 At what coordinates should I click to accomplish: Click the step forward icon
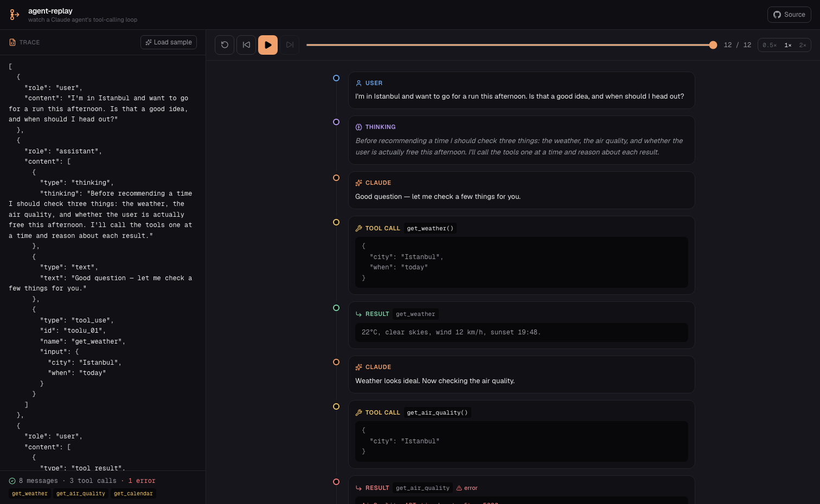click(290, 45)
